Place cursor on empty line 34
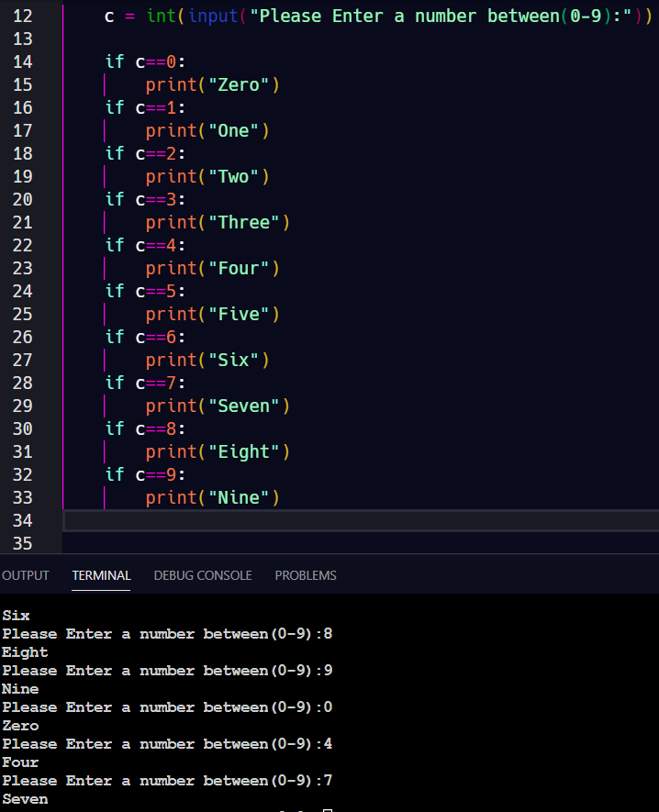 tap(358, 520)
